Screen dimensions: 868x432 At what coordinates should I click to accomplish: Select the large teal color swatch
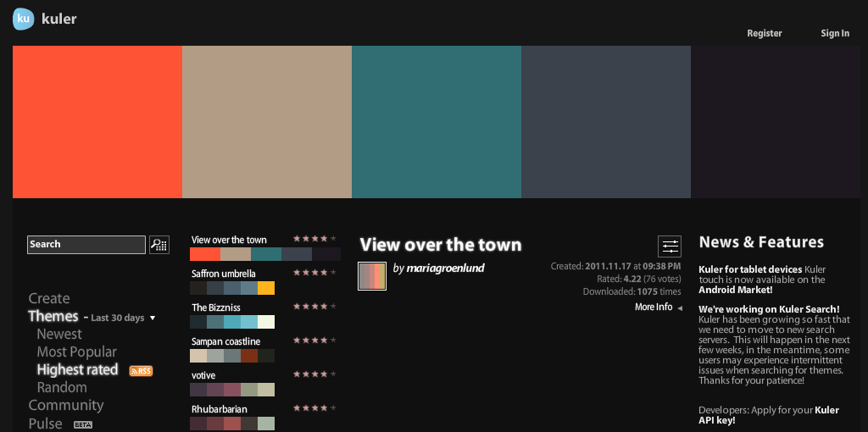pos(437,122)
